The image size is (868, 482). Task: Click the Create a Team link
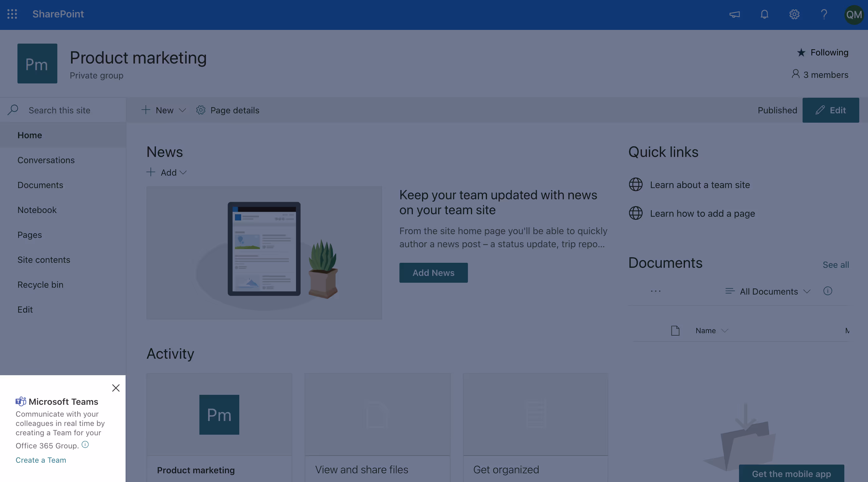[x=41, y=460]
